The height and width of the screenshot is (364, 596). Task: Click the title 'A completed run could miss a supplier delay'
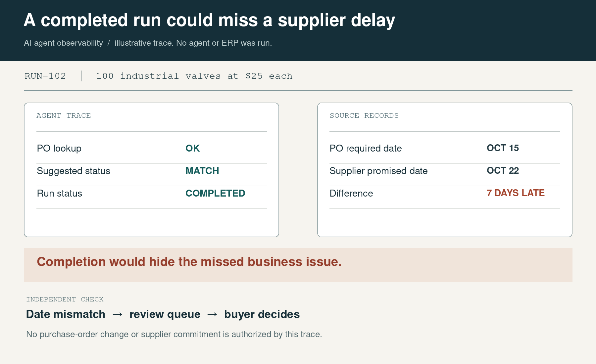coord(209,21)
